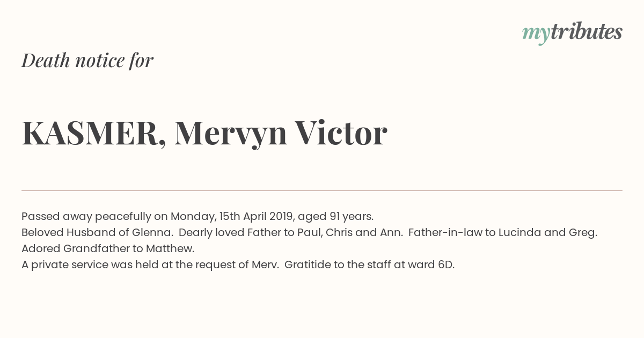
Task: Click the mytributes logo
Action: click(x=572, y=33)
